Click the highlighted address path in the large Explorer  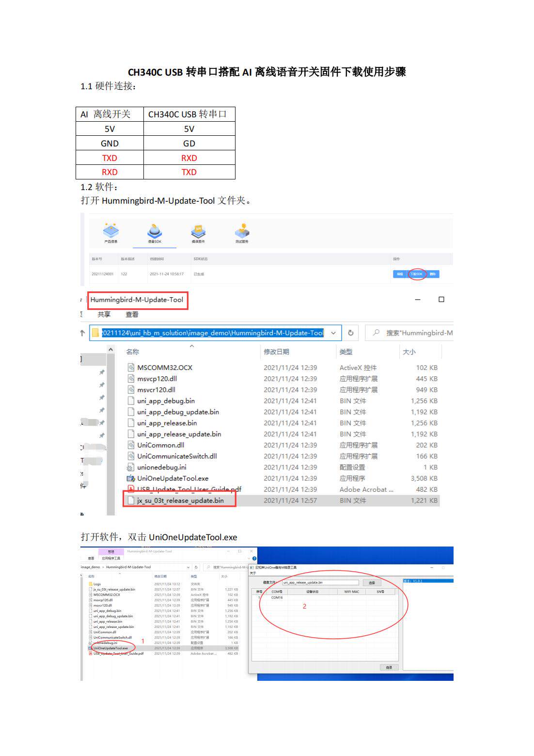[x=212, y=333]
